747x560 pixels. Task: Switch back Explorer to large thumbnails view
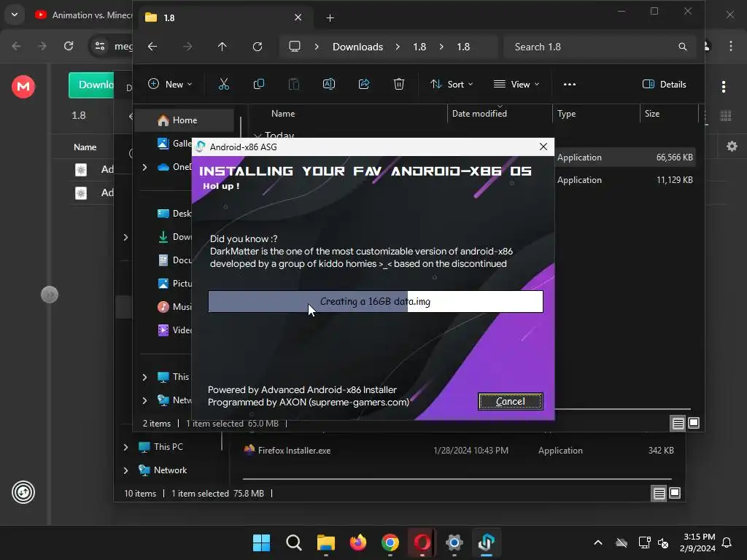click(675, 493)
